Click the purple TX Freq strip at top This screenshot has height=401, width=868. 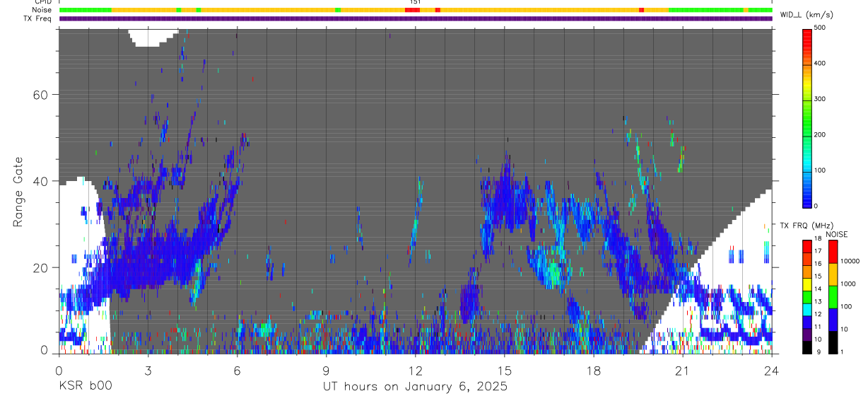[416, 18]
